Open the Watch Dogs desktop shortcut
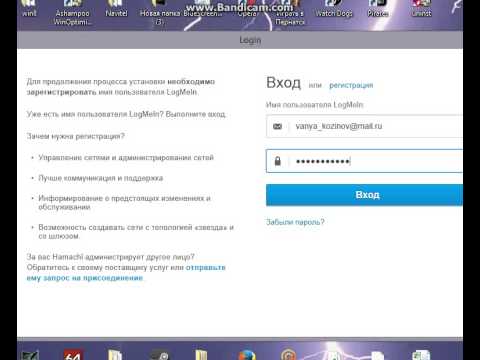The width and height of the screenshot is (480, 360). [x=334, y=10]
